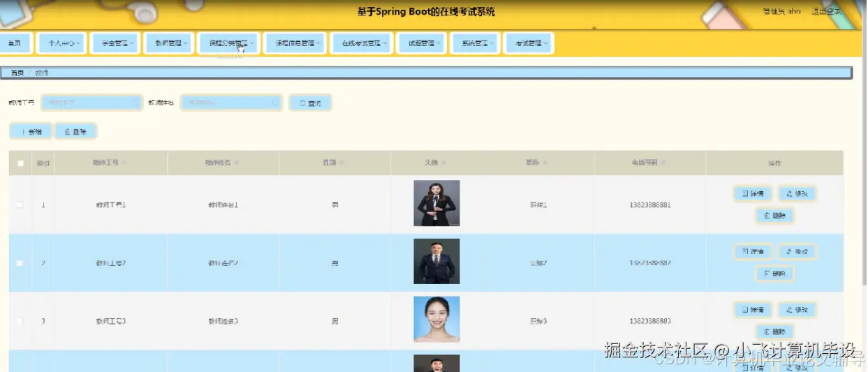Click the 教师工号3 cell

[111, 321]
